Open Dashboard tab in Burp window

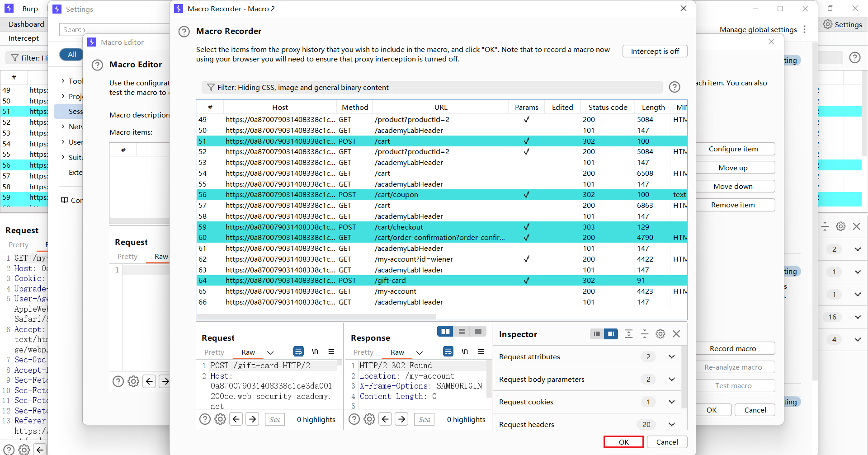coord(26,24)
